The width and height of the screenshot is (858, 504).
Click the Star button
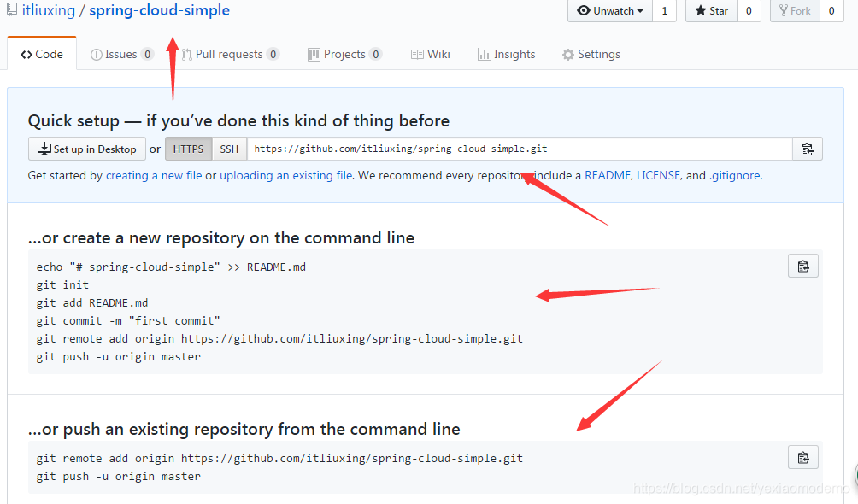pyautogui.click(x=711, y=10)
